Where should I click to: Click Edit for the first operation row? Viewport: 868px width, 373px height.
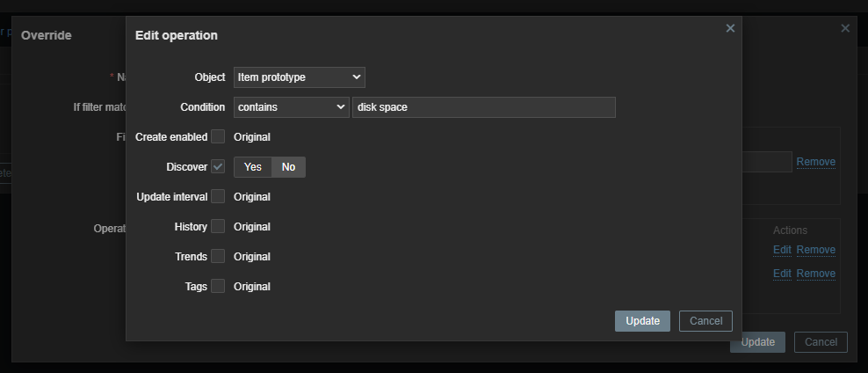[782, 250]
